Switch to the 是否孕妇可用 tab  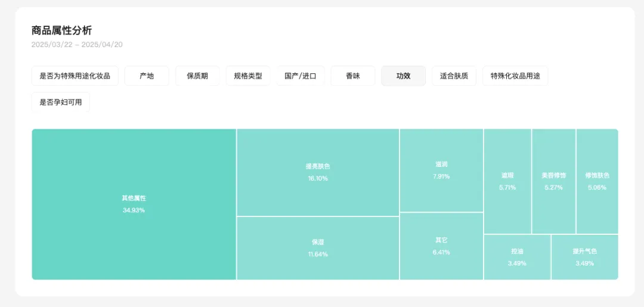coord(61,102)
